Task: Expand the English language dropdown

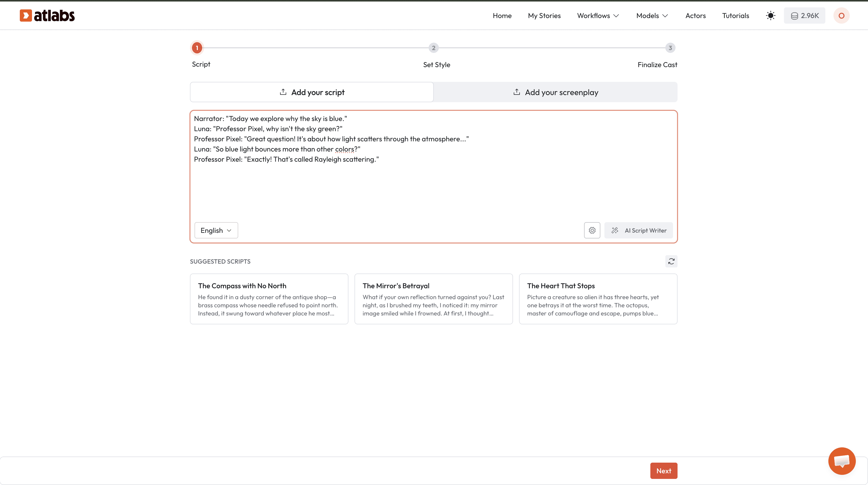Action: click(216, 230)
